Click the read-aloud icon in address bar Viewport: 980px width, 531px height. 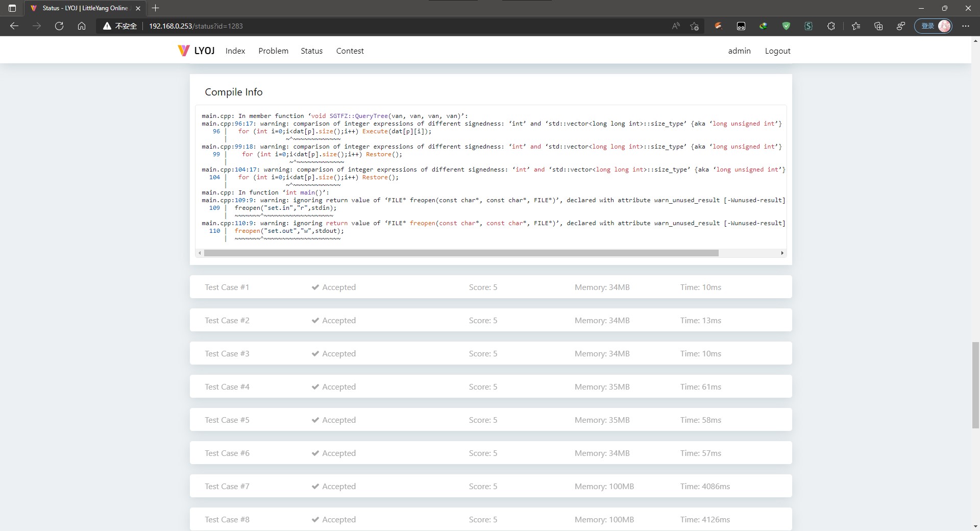coord(675,26)
